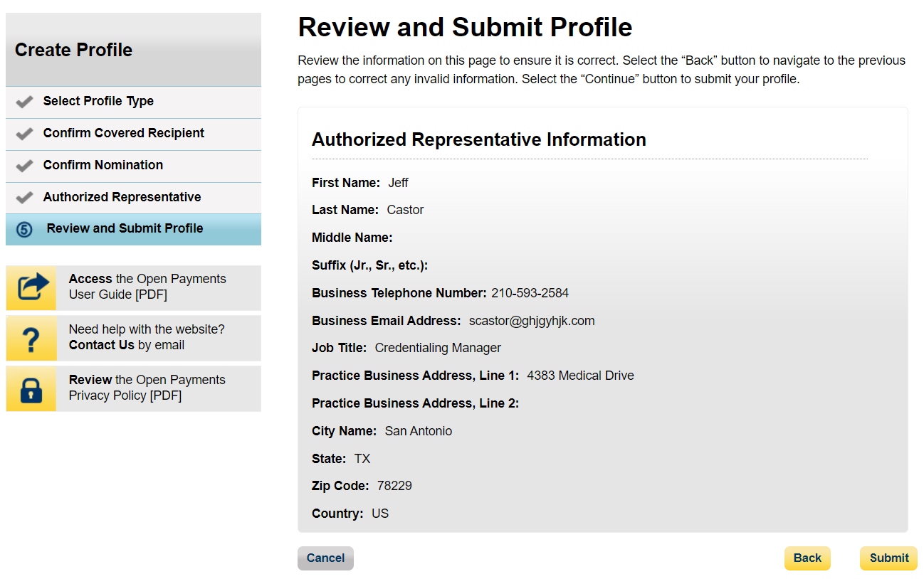This screenshot has height=579, width=924.
Task: Open the Open Payments Privacy Policy PDF link
Action: pyautogui.click(x=147, y=388)
